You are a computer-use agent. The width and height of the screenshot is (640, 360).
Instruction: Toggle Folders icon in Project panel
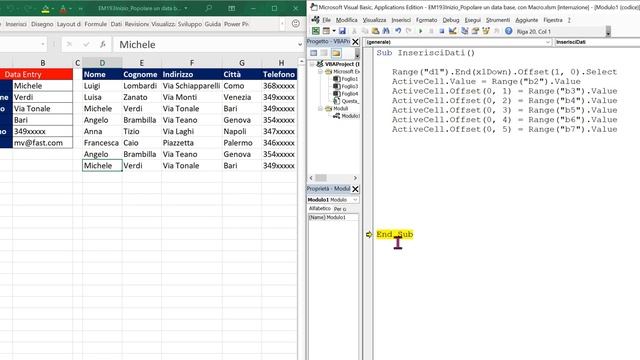click(x=336, y=53)
